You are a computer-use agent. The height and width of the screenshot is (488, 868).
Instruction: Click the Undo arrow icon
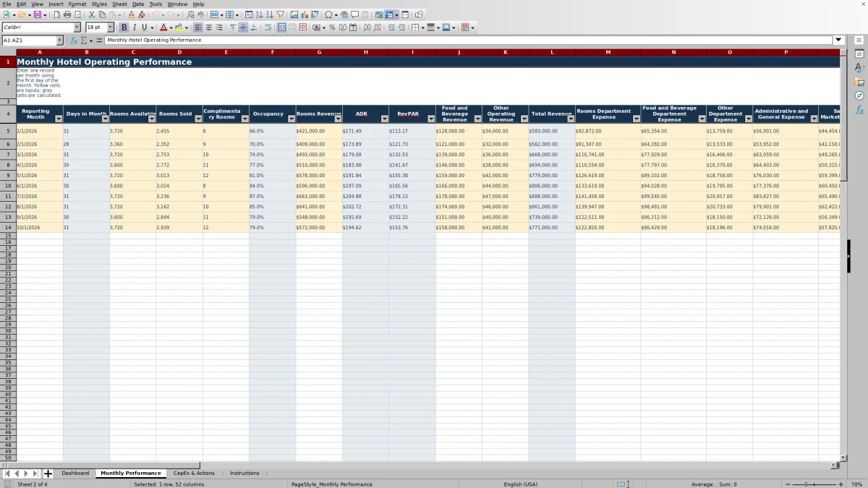point(155,14)
